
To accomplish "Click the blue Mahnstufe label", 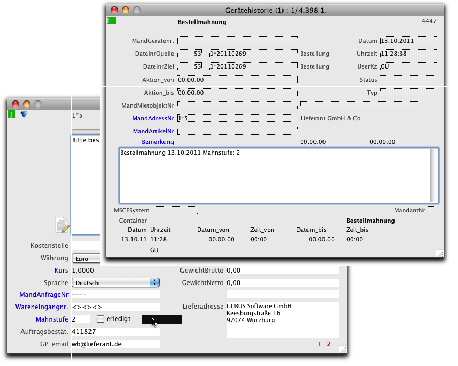I will 52,319.
